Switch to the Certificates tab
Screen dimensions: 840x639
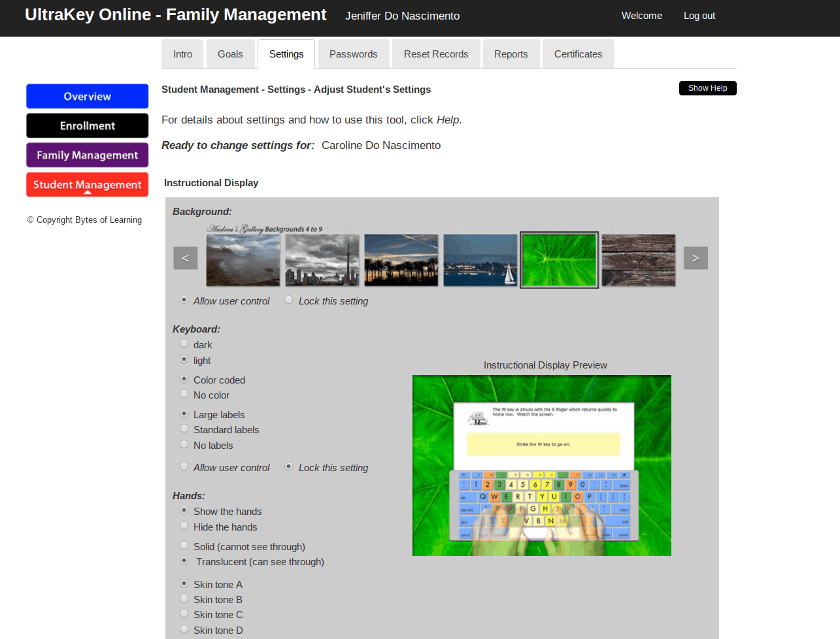579,54
